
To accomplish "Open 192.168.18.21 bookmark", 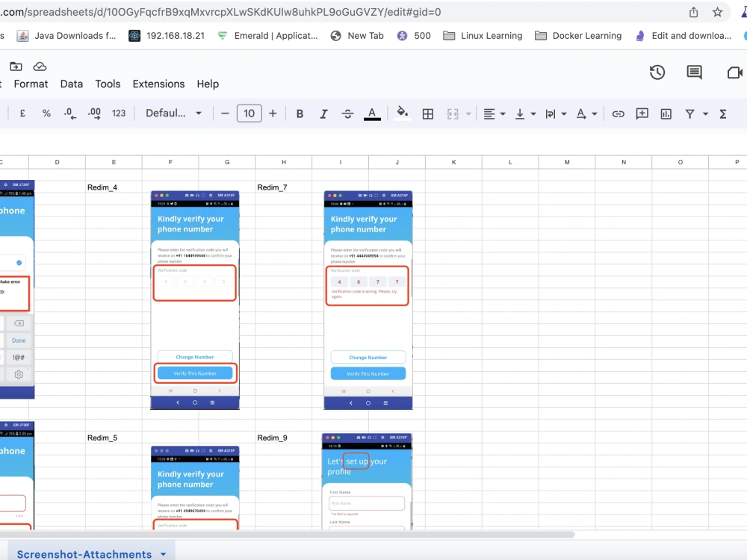I will tap(167, 36).
